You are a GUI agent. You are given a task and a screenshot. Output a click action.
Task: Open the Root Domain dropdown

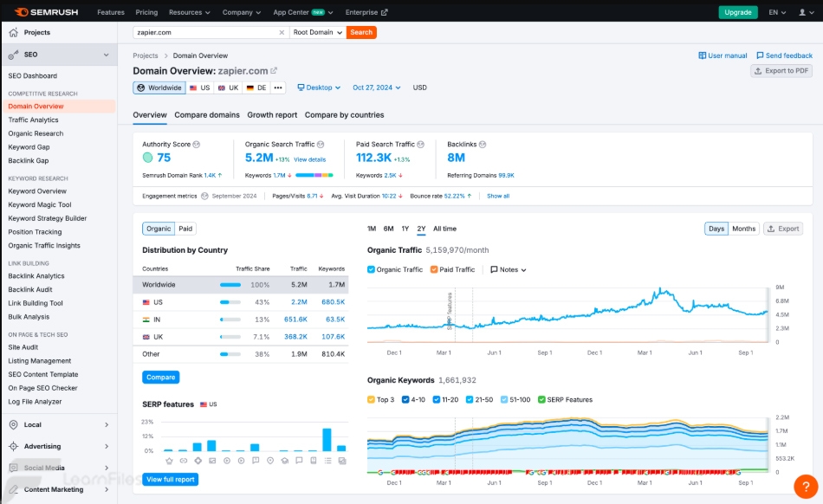318,33
